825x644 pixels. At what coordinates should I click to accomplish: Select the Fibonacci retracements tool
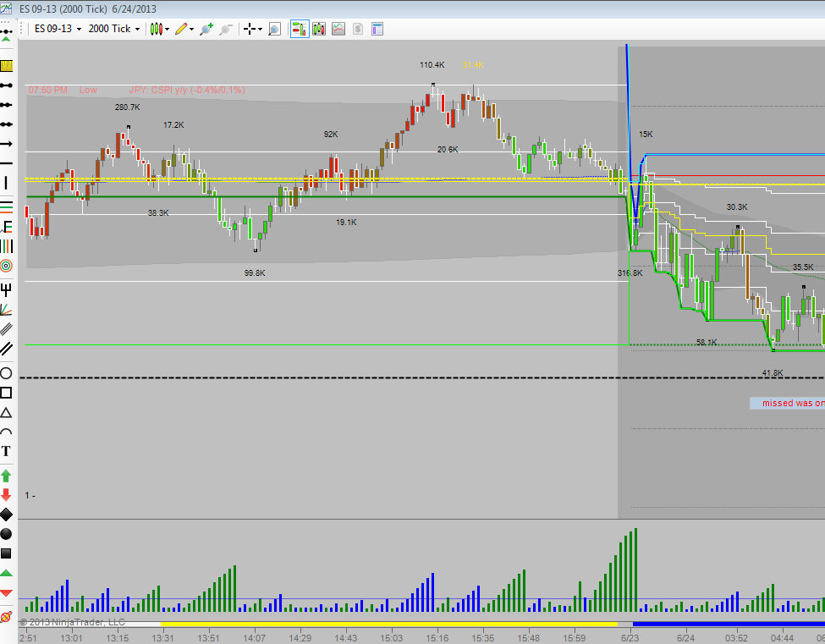pyautogui.click(x=6, y=206)
